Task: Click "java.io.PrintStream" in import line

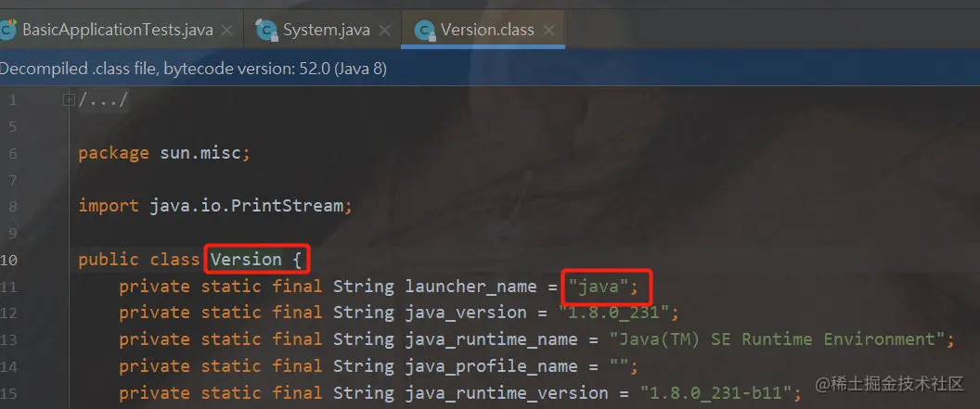Action: (246, 206)
